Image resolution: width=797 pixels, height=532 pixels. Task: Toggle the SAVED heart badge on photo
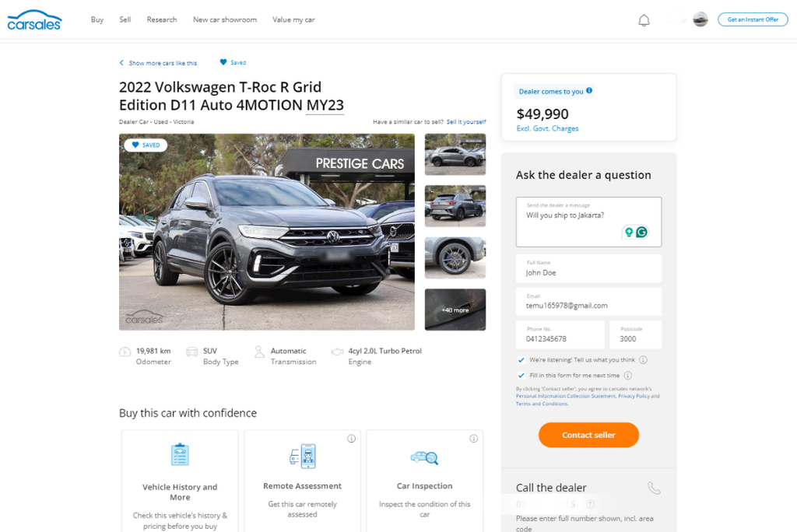pos(146,145)
